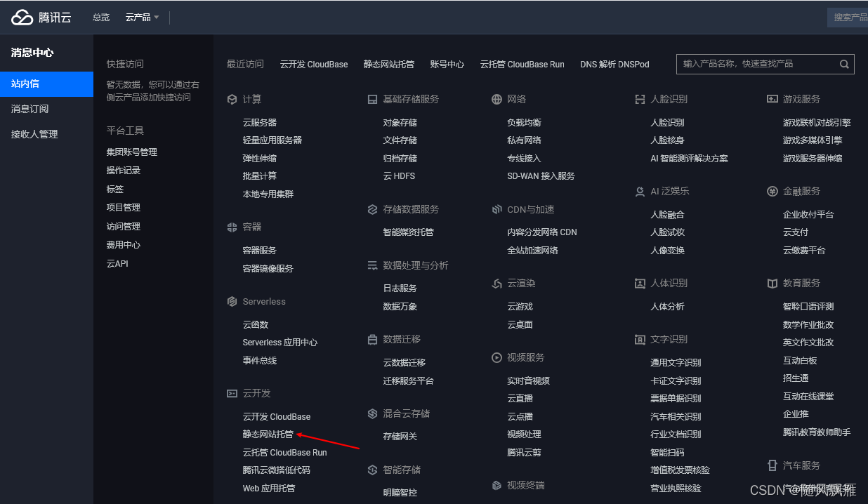Click the search magnifier in the product search box

[x=844, y=64]
